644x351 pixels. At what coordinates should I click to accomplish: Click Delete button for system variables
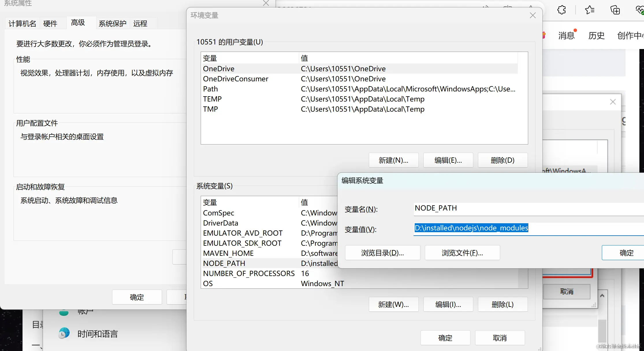point(502,304)
